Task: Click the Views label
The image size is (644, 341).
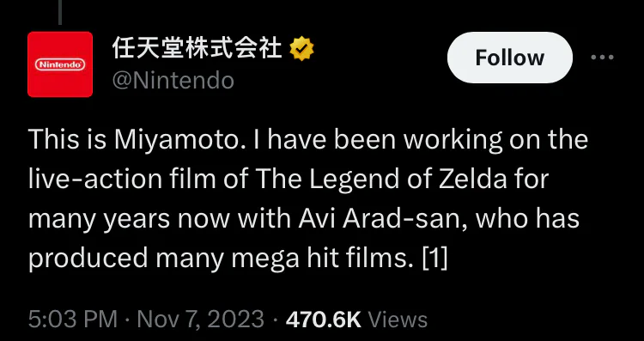Action: coord(398,320)
